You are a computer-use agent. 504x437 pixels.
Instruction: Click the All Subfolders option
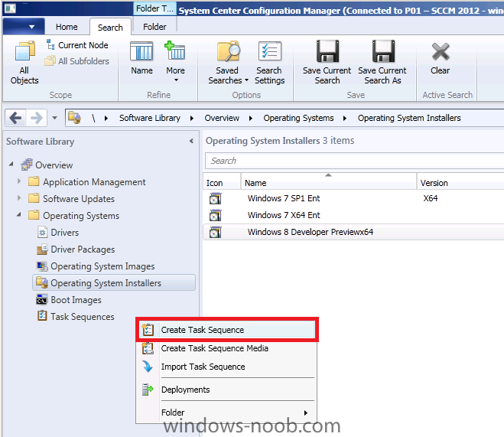[x=77, y=60]
